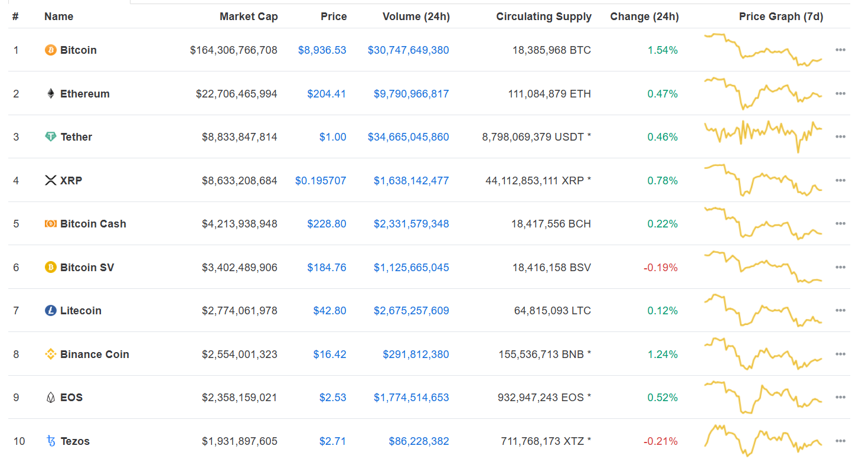Click Binance Coin volume $291,812,380

click(416, 354)
